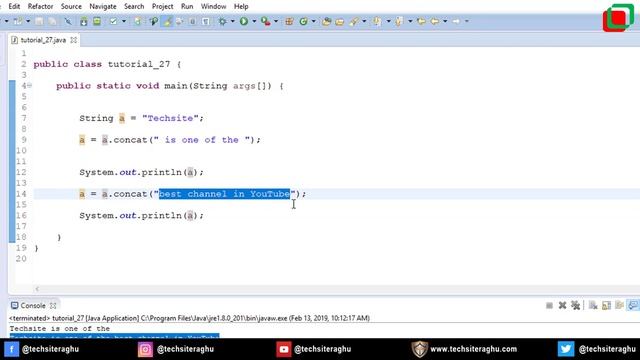Click the Clear Console icon
Viewport: 640px width, 360px height.
(x=593, y=305)
